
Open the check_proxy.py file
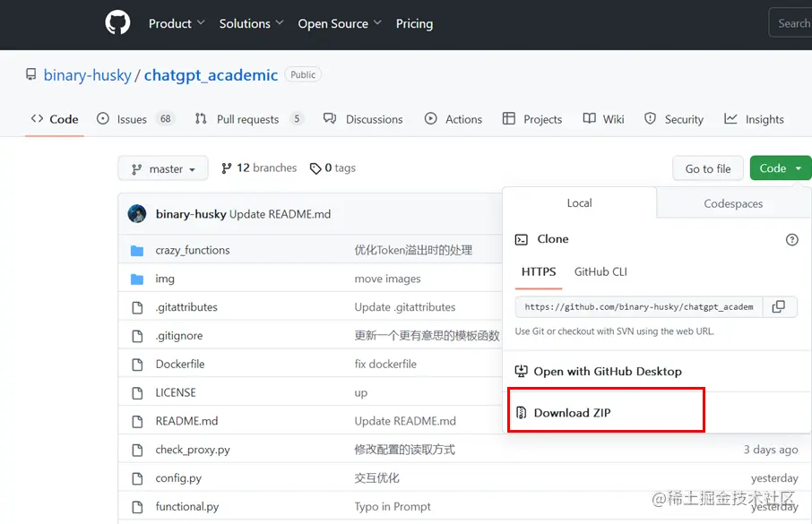[193, 450]
